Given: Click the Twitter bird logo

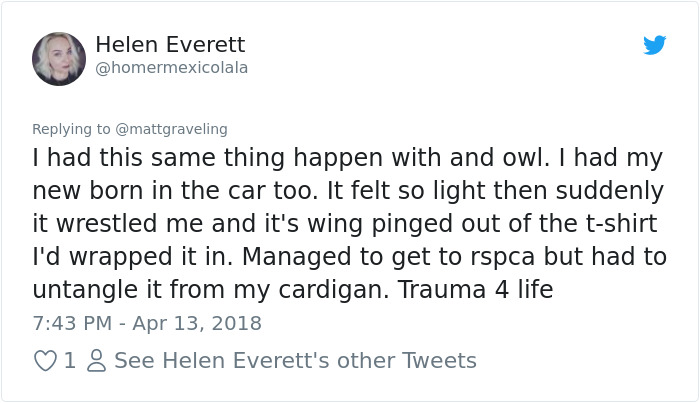Looking at the screenshot, I should pos(654,46).
